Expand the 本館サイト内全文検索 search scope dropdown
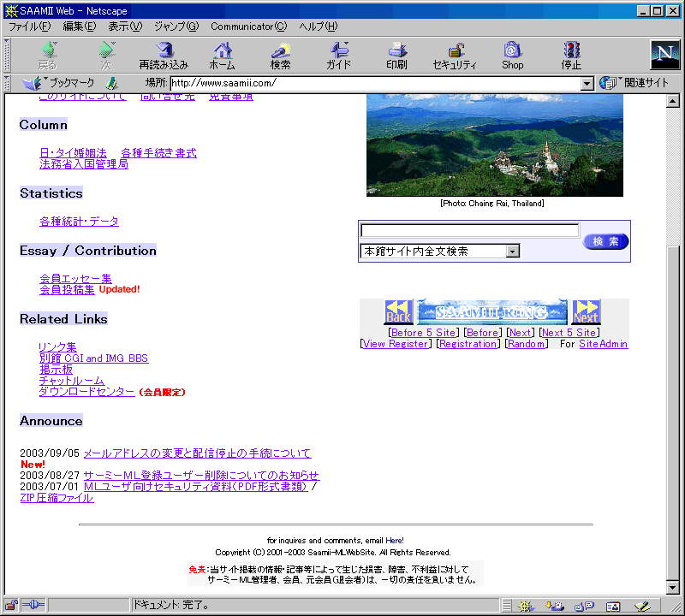The image size is (685, 616). 513,251
